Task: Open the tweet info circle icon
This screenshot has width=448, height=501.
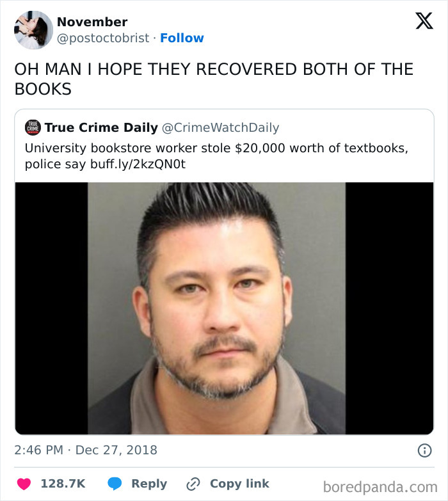Action: 424,450
